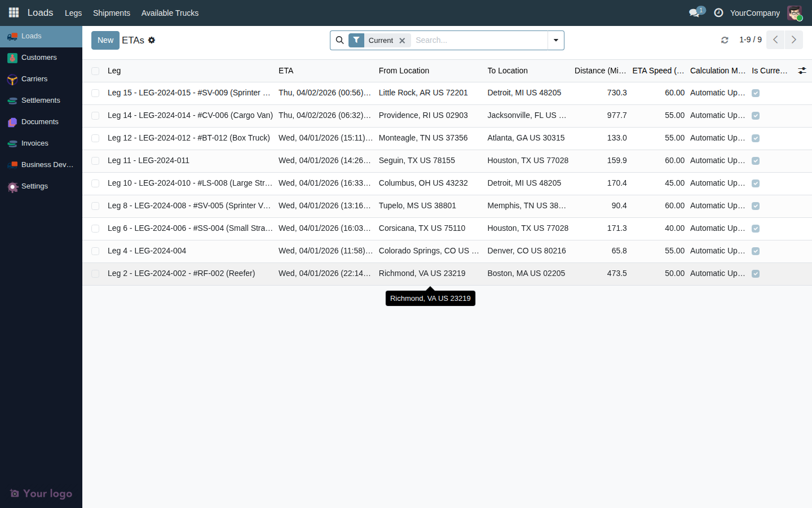Select the Leg 10 row checkbox
Viewport: 812px width, 508px height.
tap(95, 183)
